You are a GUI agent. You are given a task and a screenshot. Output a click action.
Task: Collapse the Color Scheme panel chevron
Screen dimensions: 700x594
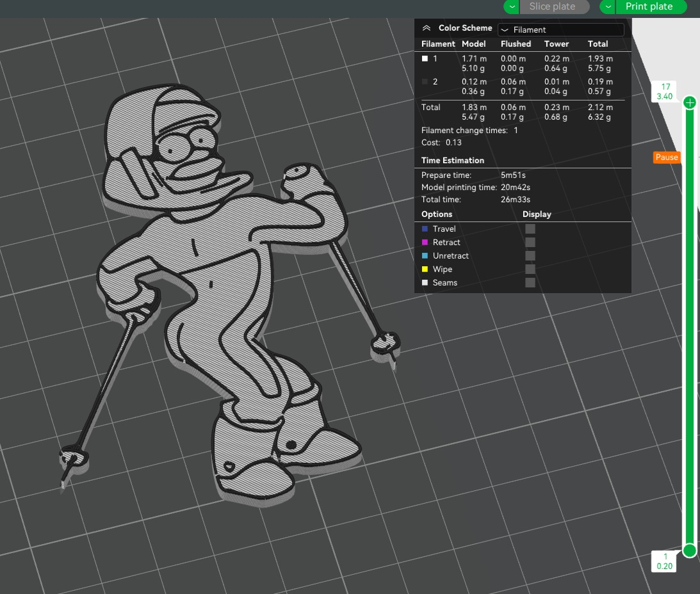[427, 28]
